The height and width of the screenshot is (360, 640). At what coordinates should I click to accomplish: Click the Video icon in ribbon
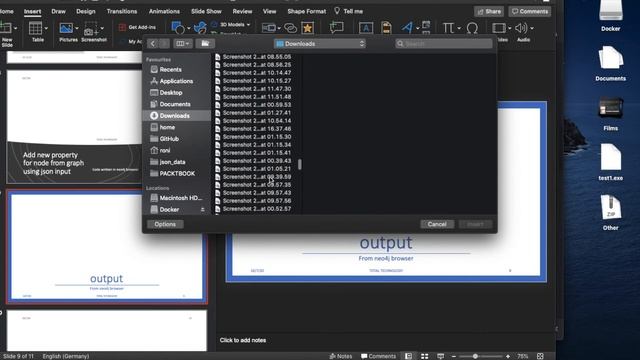pos(498,28)
